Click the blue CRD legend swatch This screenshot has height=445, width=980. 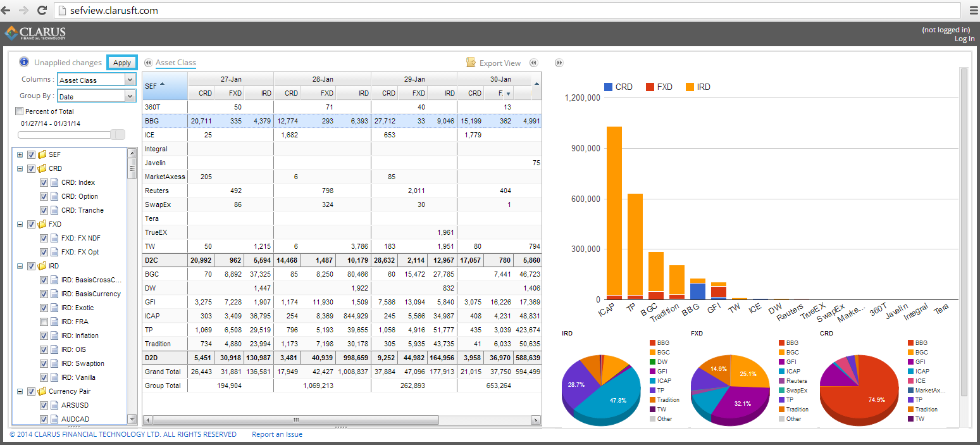click(x=608, y=87)
